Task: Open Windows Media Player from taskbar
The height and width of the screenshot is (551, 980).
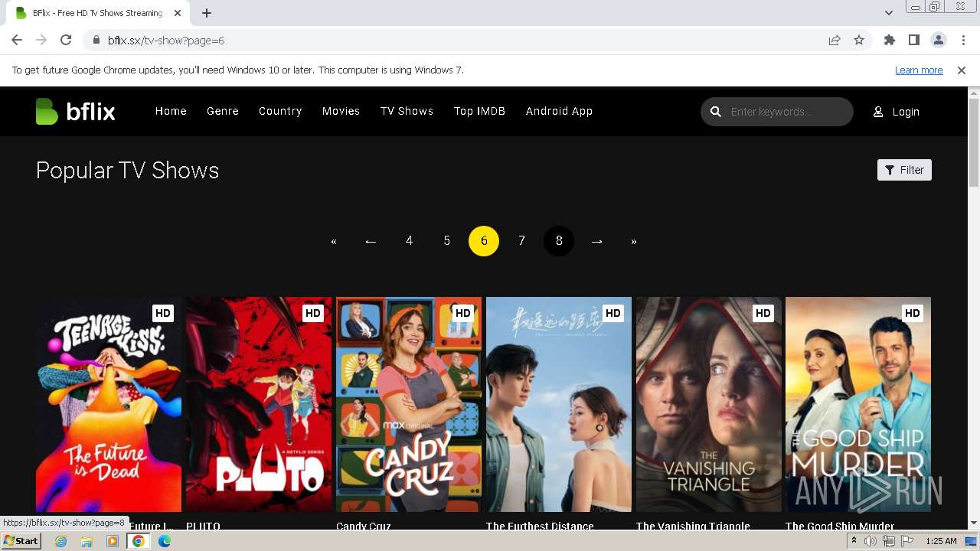Action: (113, 541)
